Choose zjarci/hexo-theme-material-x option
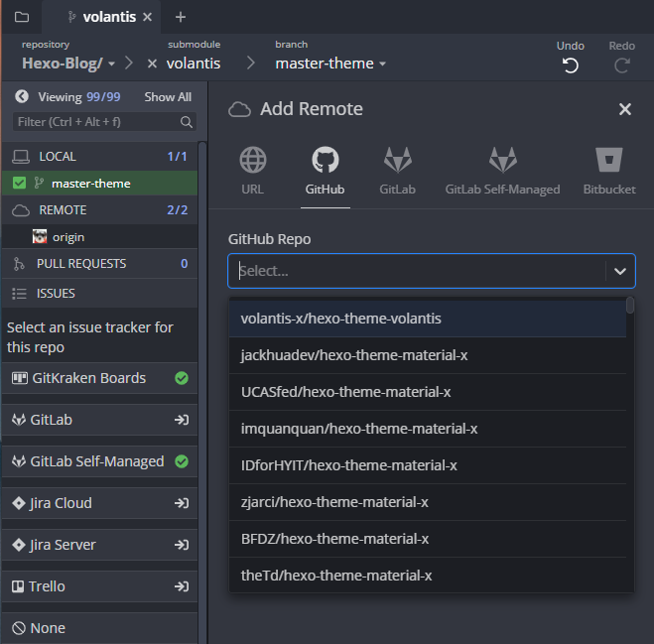Viewport: 654px width, 644px height. coord(428,502)
